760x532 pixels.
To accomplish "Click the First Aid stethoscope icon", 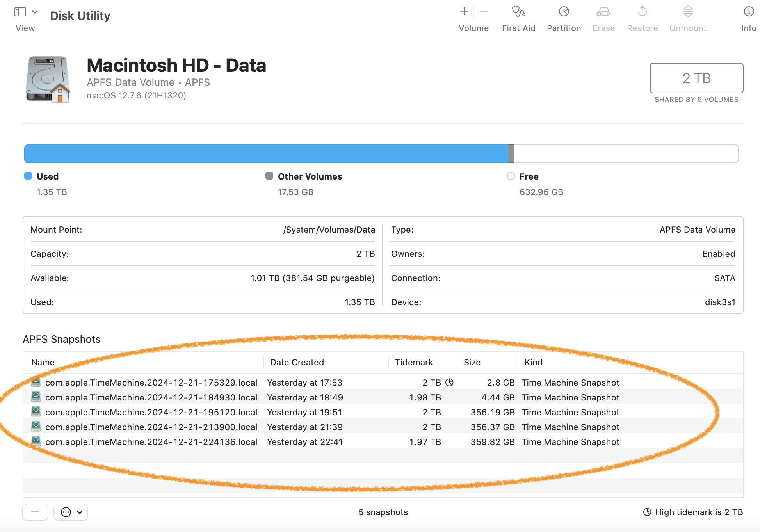I will click(518, 12).
